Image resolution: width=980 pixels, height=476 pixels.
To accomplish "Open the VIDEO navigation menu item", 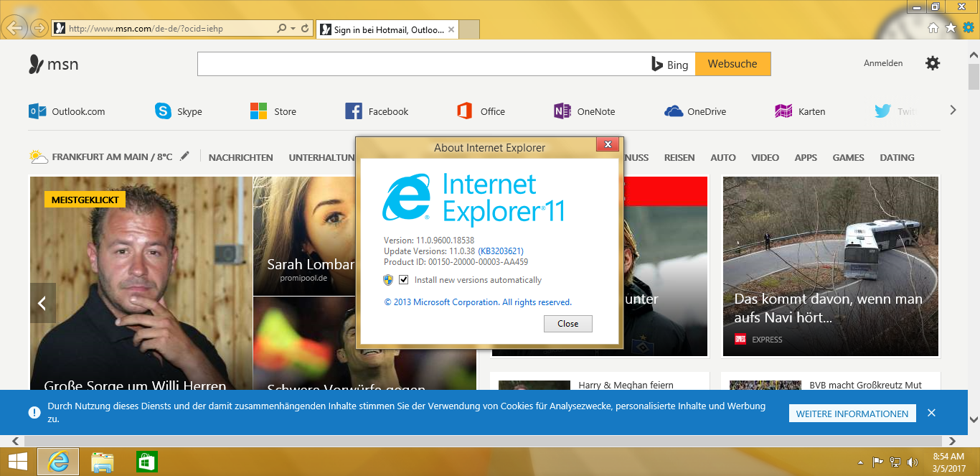I will [x=765, y=157].
